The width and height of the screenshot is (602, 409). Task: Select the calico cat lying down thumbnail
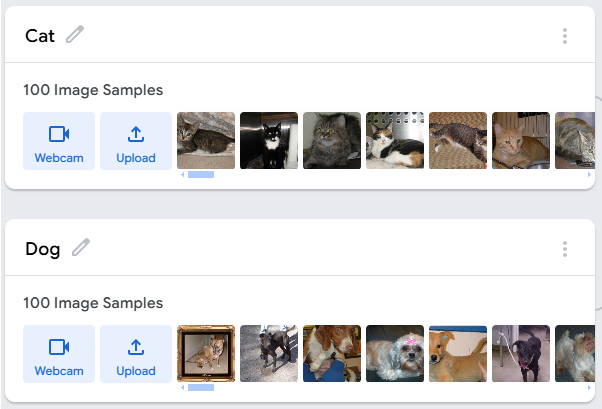(395, 141)
